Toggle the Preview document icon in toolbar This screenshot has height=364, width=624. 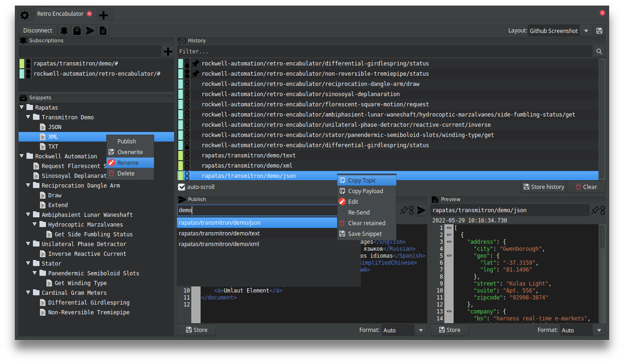coord(103,31)
